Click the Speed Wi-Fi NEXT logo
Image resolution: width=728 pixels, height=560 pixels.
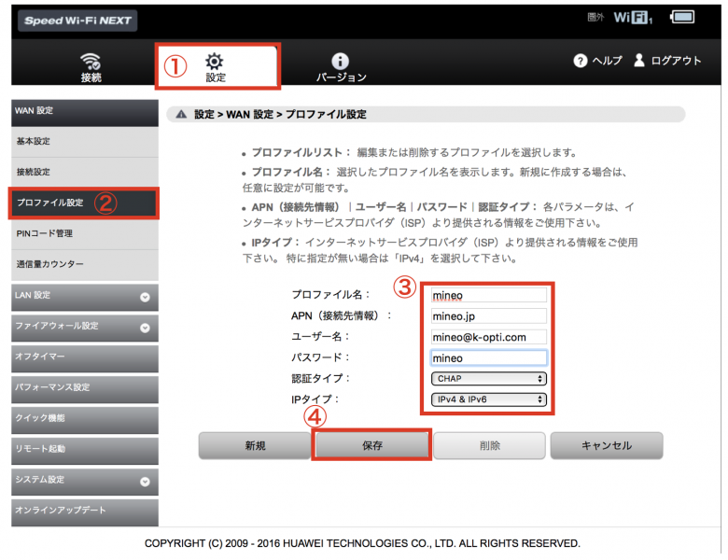(78, 21)
